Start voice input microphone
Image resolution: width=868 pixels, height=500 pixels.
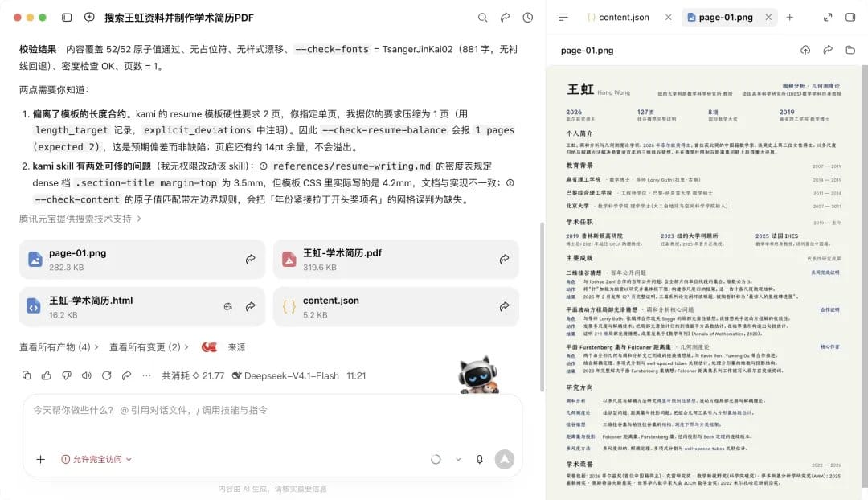coord(479,459)
